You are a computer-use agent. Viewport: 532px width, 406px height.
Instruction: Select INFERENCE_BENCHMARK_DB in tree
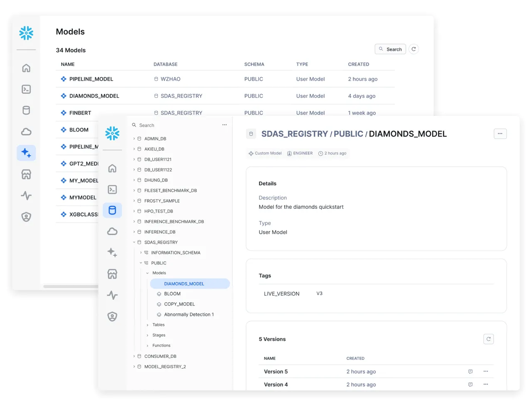tap(174, 222)
